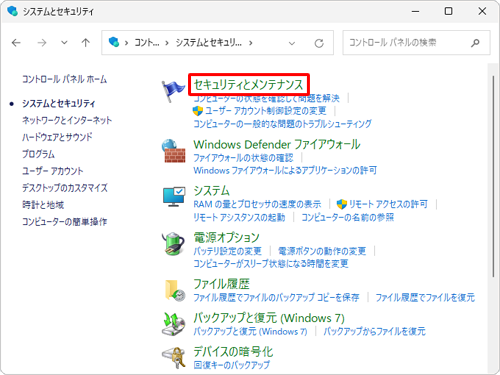The image size is (500, 375).
Task: Open 時計と地域 category
Action: tap(43, 205)
